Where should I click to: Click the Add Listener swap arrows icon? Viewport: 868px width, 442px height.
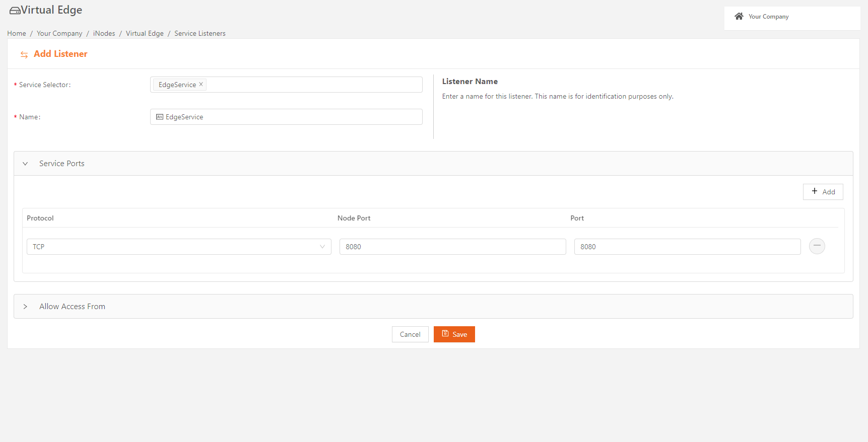pos(24,54)
